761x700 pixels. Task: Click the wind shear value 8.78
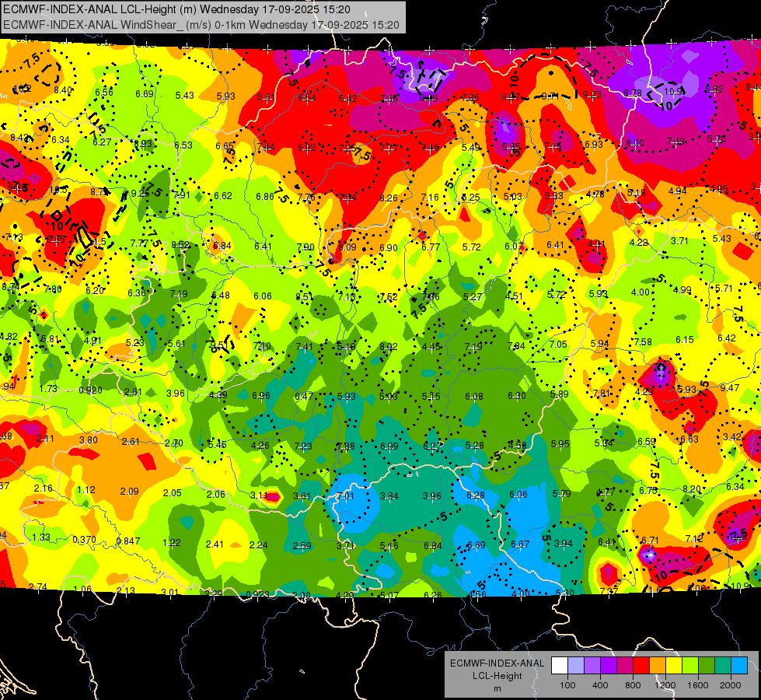pos(633,93)
